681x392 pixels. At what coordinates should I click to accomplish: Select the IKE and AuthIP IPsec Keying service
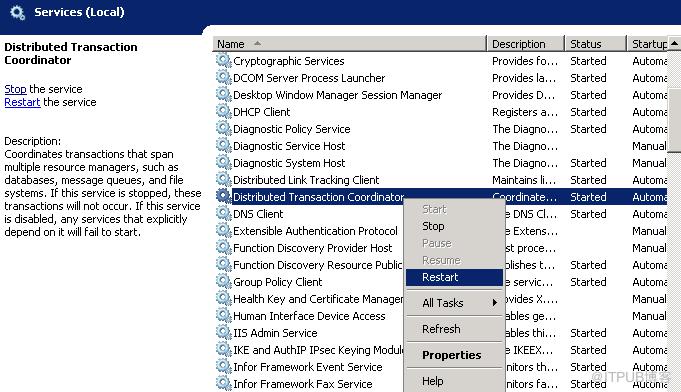coord(318,350)
